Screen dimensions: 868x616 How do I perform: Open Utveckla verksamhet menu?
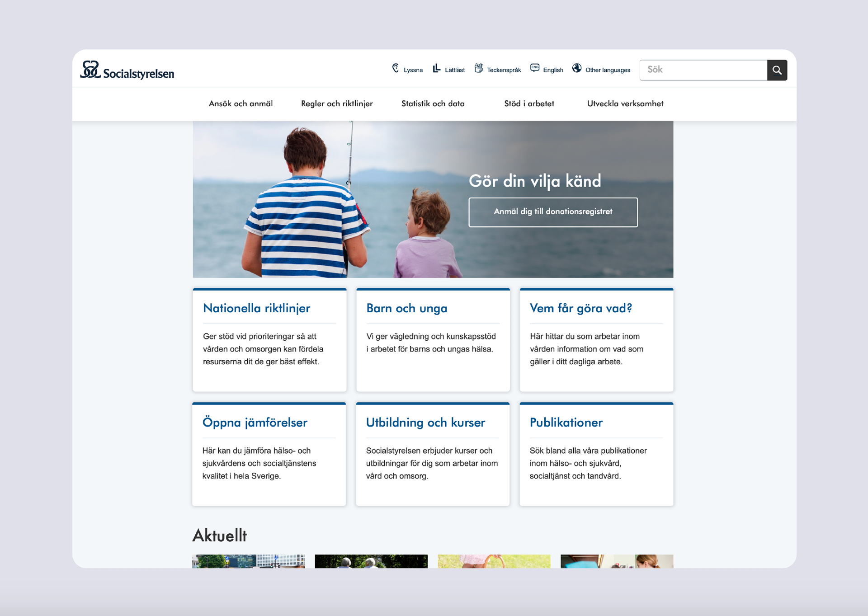point(625,103)
